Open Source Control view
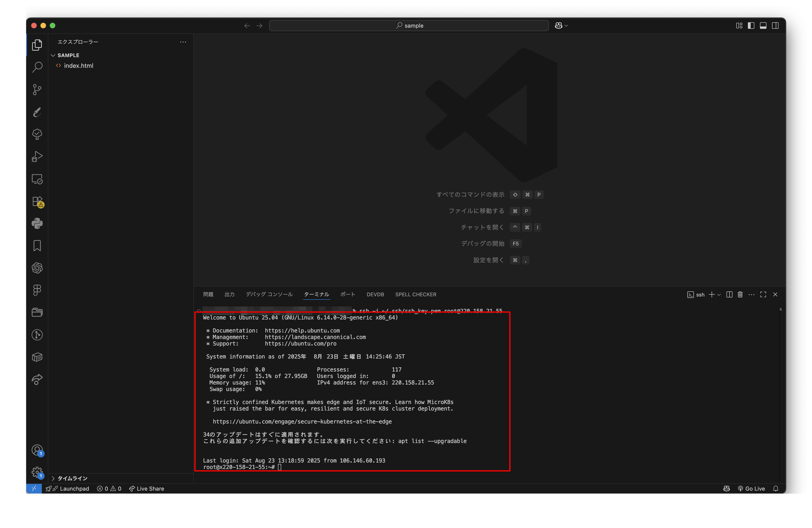812x528 pixels. (37, 90)
